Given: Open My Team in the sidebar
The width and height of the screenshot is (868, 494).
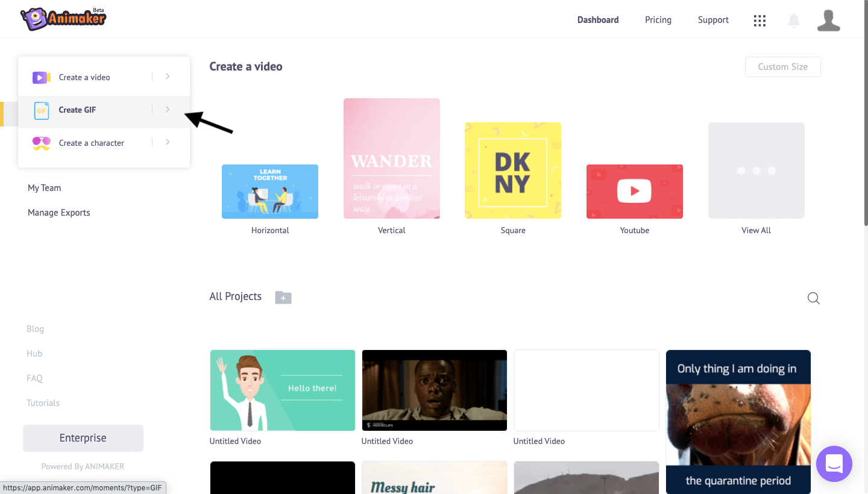Looking at the screenshot, I should tap(44, 188).
